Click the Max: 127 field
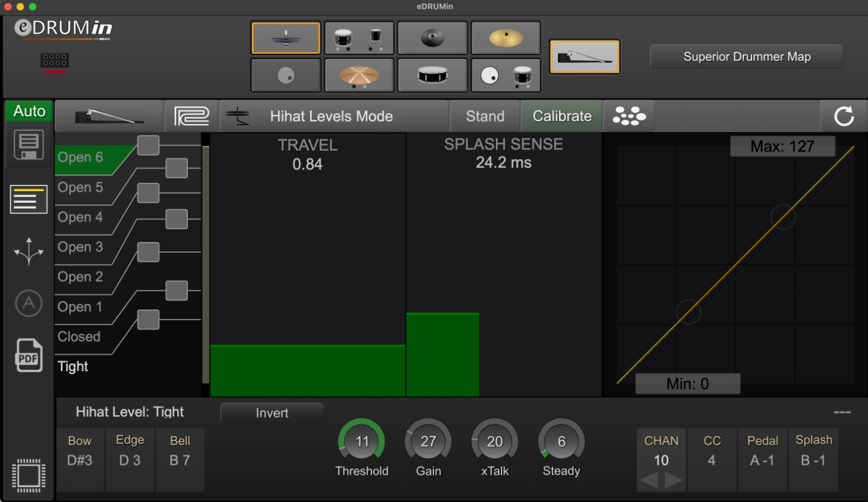The image size is (868, 502). (x=782, y=147)
